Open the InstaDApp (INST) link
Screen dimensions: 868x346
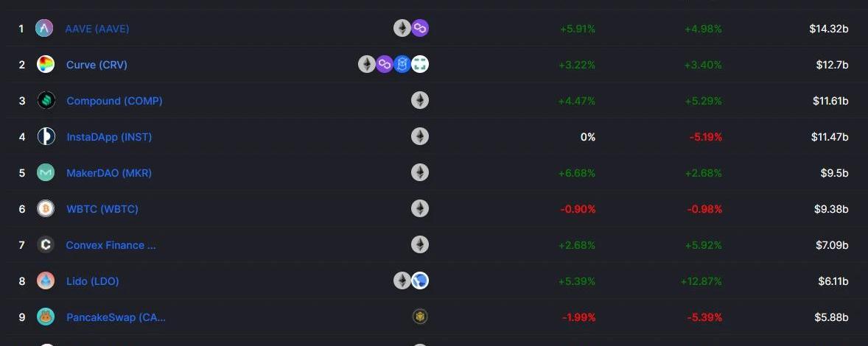pos(109,137)
